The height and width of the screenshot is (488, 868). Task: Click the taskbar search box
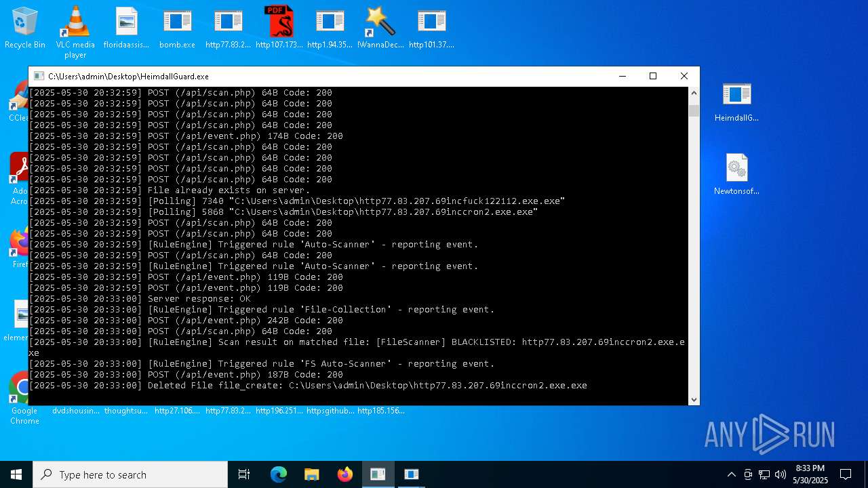[130, 474]
